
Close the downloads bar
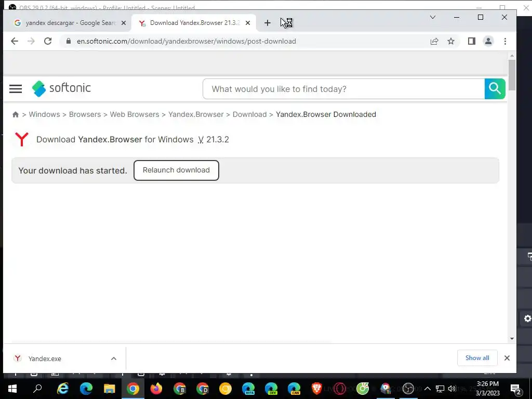507,358
